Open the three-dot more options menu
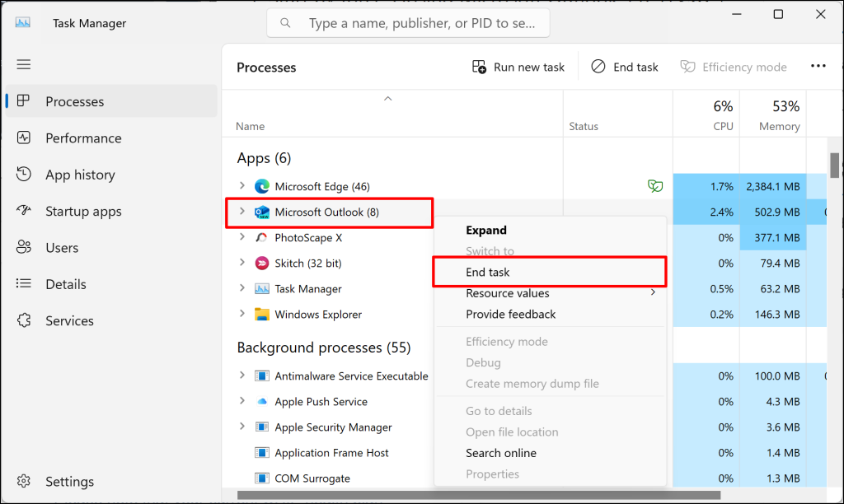The image size is (844, 504). pyautogui.click(x=818, y=67)
